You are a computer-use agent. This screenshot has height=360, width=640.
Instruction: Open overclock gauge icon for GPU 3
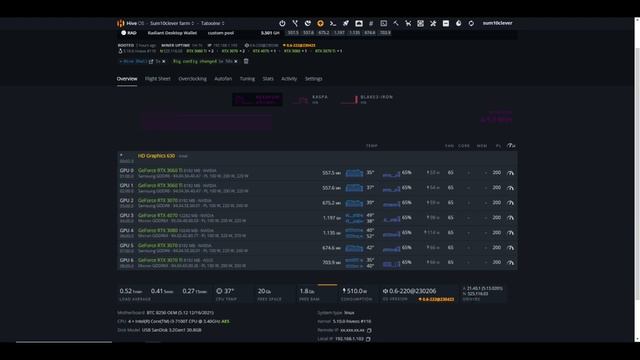(510, 218)
